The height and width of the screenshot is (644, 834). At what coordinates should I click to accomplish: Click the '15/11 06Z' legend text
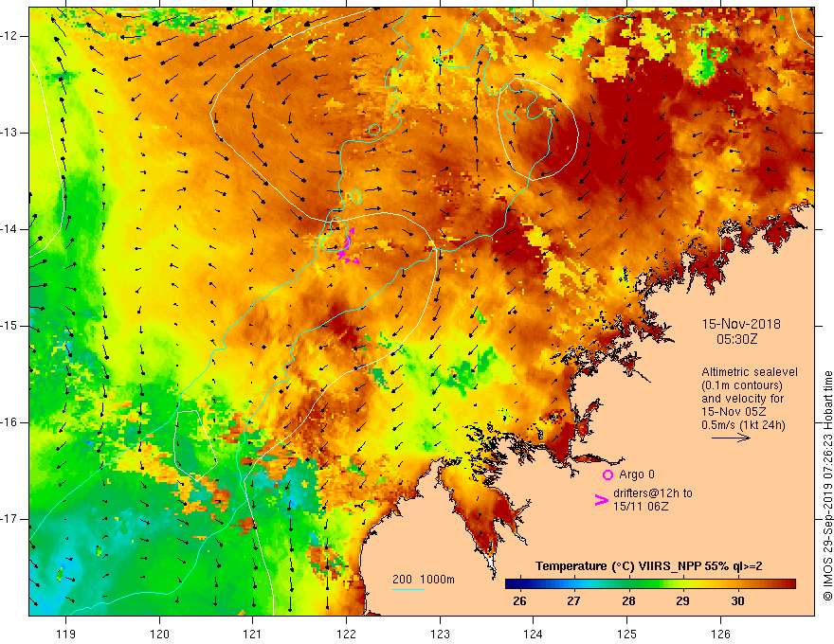click(x=641, y=507)
